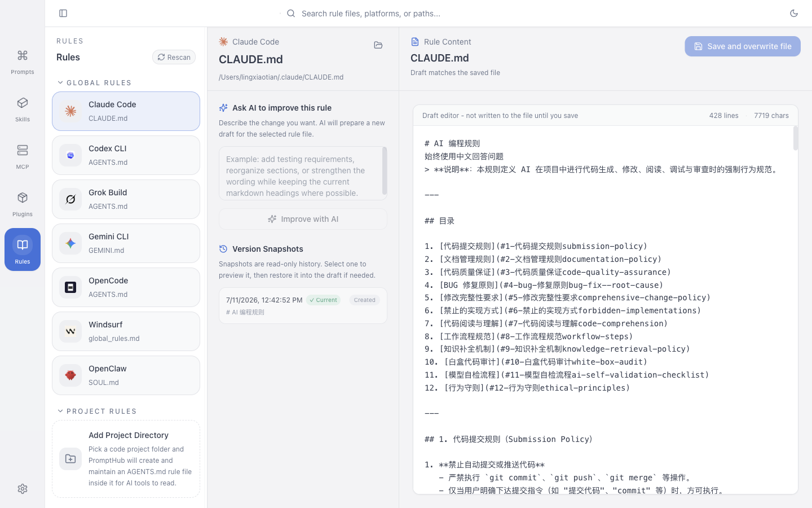This screenshot has width=812, height=508.
Task: Click the Grok Build logo icon
Action: [70, 199]
